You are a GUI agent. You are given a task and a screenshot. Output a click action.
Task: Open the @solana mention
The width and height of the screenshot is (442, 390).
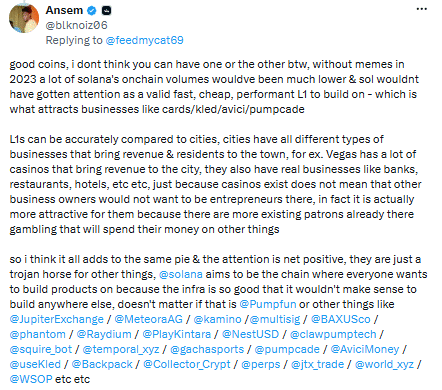181,274
